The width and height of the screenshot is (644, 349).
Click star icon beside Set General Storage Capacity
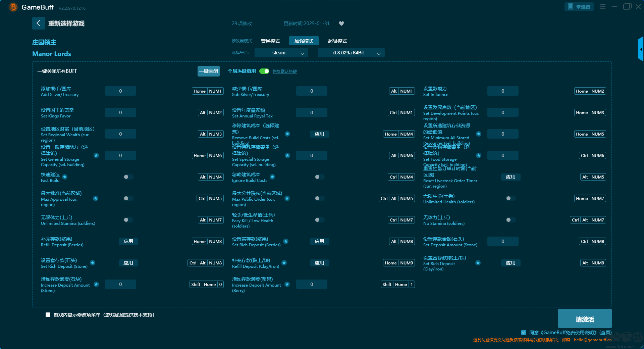[96, 155]
